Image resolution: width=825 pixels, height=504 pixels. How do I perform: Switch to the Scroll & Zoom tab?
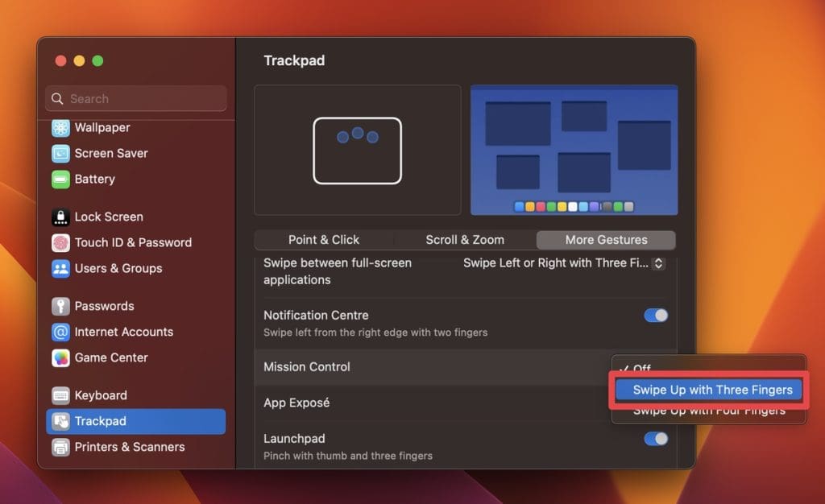[x=465, y=240]
